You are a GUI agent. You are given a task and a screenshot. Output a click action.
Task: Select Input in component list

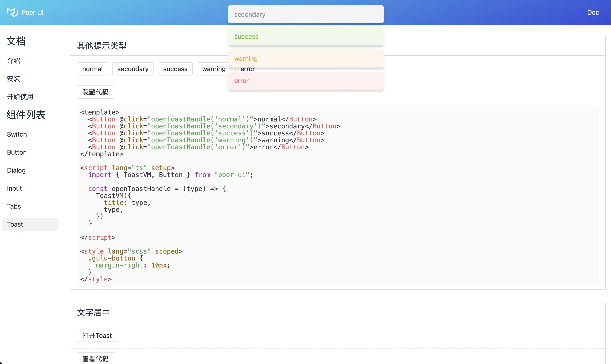coord(15,188)
